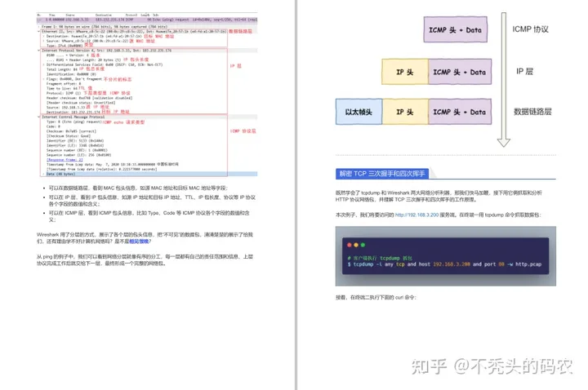Click the purple top ICMP 头 + Data box

pos(455,29)
